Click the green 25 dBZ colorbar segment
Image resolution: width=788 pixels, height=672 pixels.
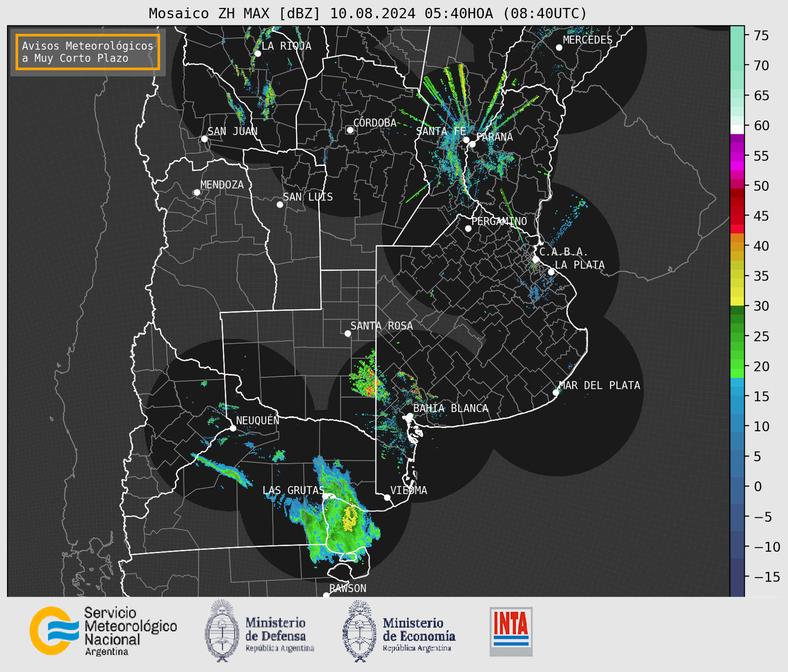point(737,336)
